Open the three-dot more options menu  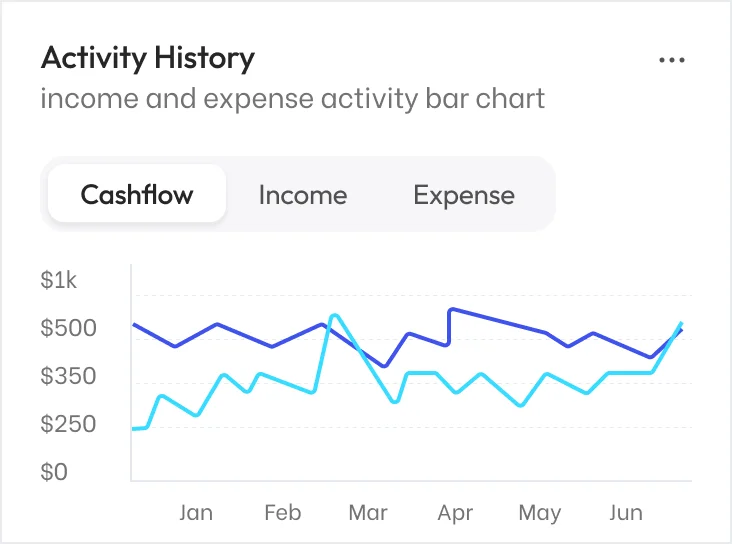[x=672, y=60]
